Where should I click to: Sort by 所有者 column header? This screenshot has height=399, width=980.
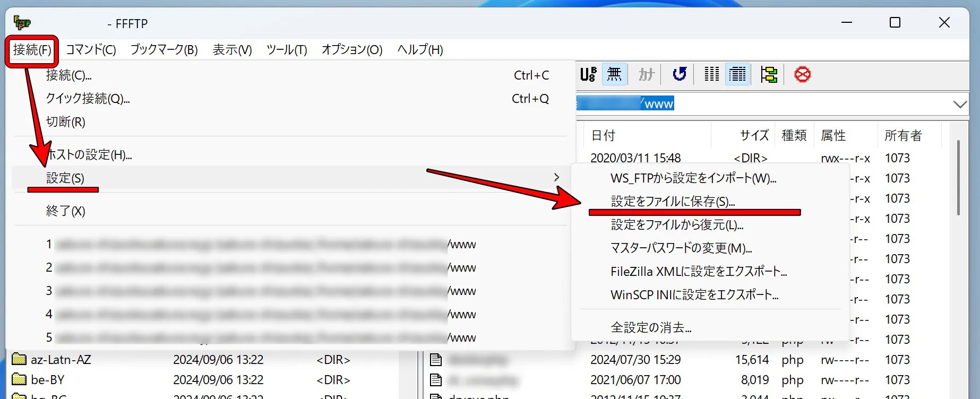click(910, 135)
